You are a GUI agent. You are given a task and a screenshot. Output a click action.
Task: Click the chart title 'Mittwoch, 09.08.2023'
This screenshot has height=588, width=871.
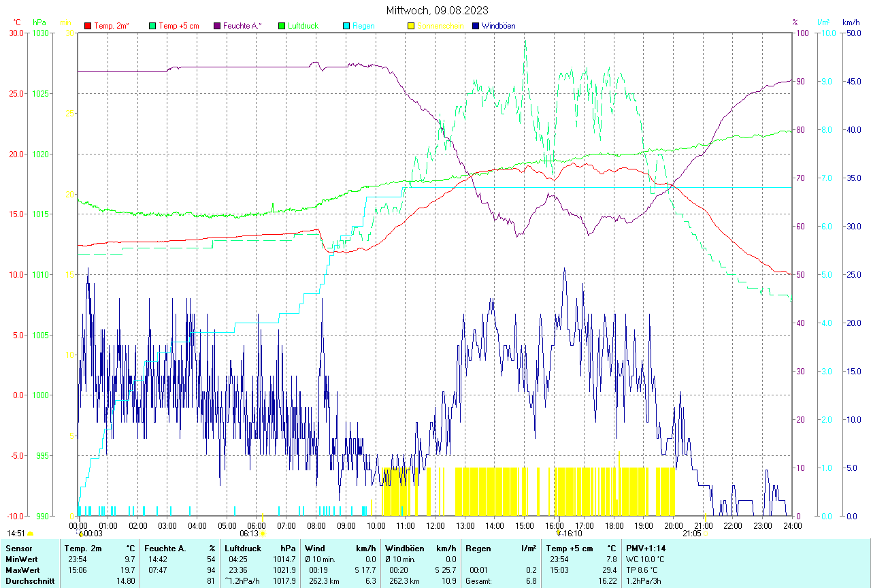point(437,10)
